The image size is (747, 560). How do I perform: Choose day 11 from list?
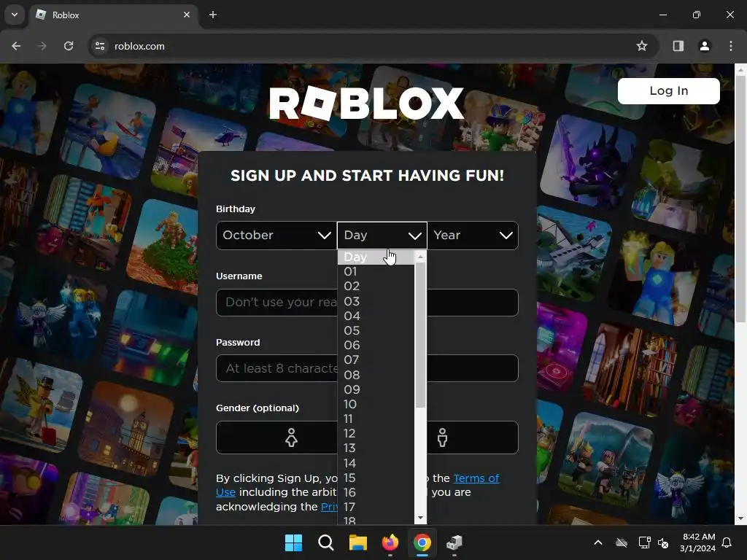click(x=376, y=419)
